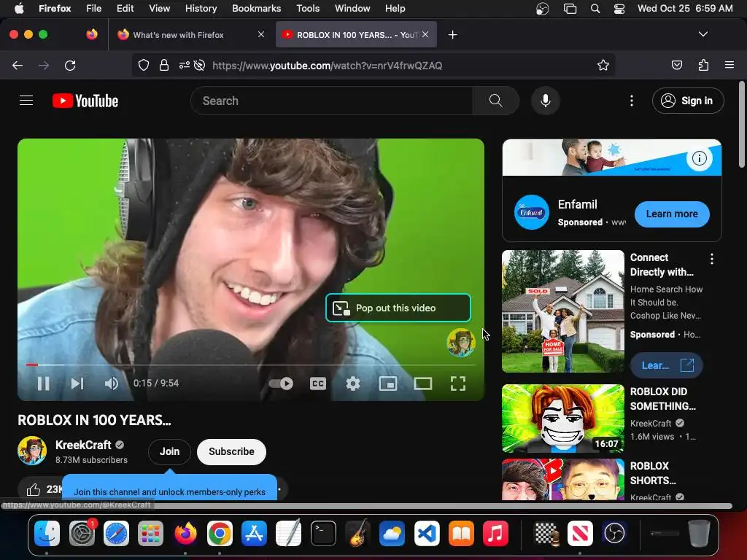Click the Sign in button
Image resolution: width=747 pixels, height=560 pixels.
click(688, 101)
